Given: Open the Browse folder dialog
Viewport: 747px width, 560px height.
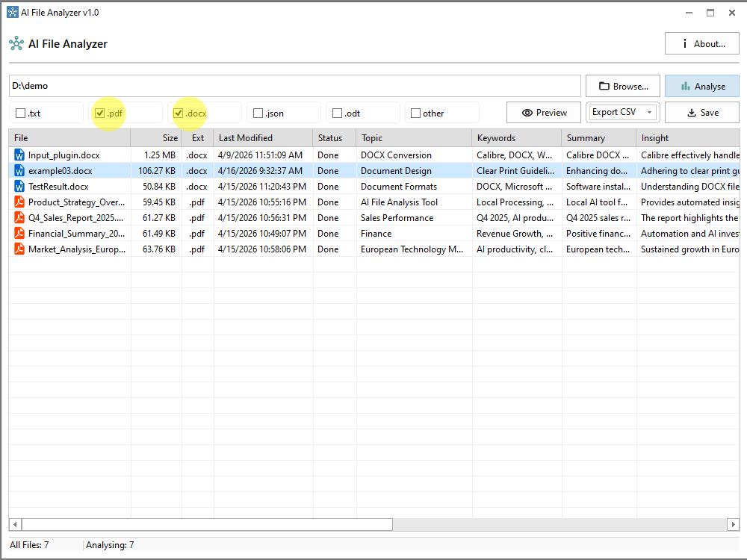Looking at the screenshot, I should point(622,86).
